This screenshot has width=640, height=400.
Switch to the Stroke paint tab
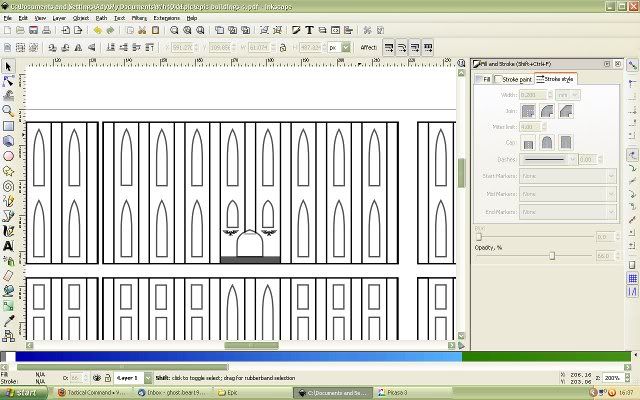tap(513, 79)
